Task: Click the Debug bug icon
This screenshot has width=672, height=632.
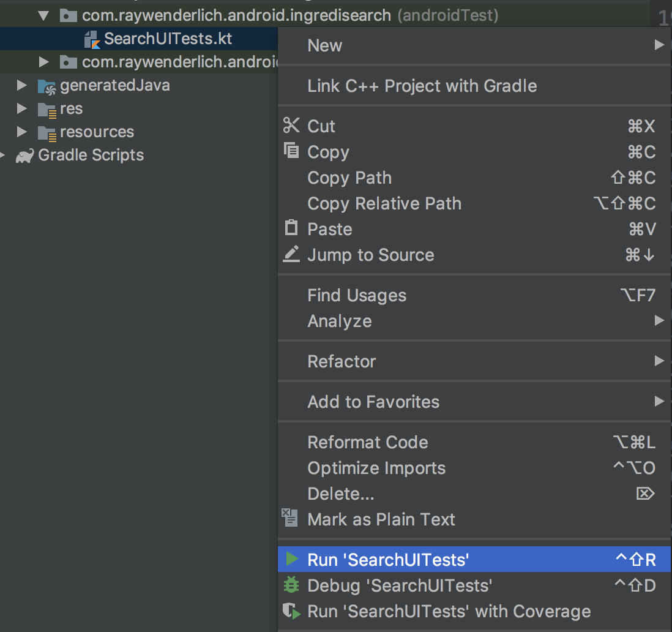Action: tap(291, 585)
